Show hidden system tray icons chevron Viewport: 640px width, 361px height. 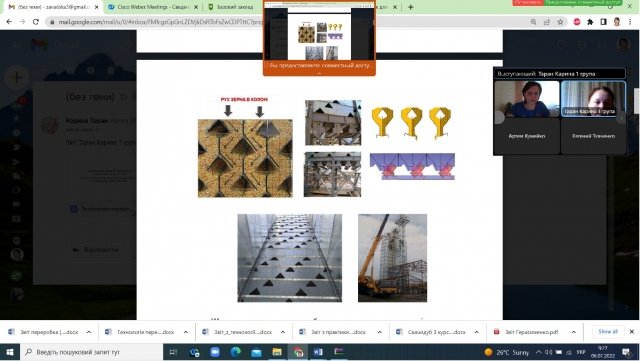pyautogui.click(x=538, y=352)
